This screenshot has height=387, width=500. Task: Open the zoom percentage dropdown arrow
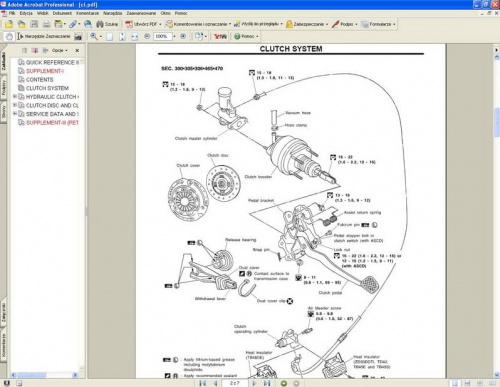174,36
